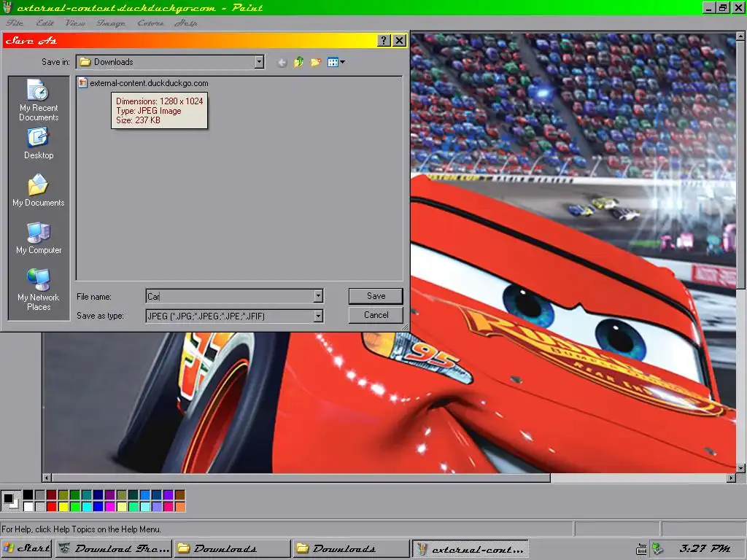
Task: Pick the magenta color swatch
Action: click(110, 506)
